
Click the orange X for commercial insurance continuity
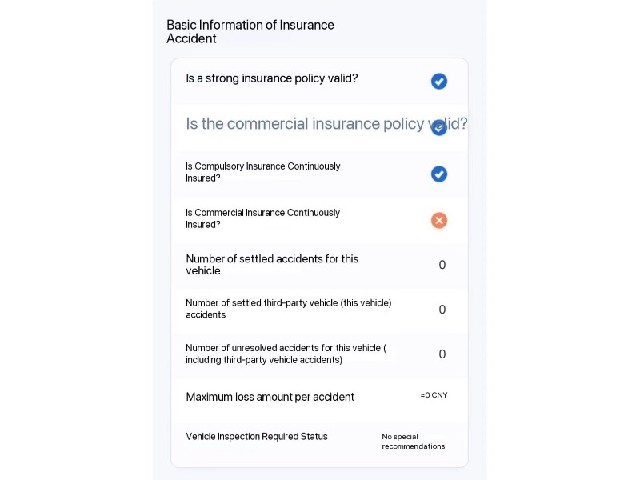coord(439,220)
